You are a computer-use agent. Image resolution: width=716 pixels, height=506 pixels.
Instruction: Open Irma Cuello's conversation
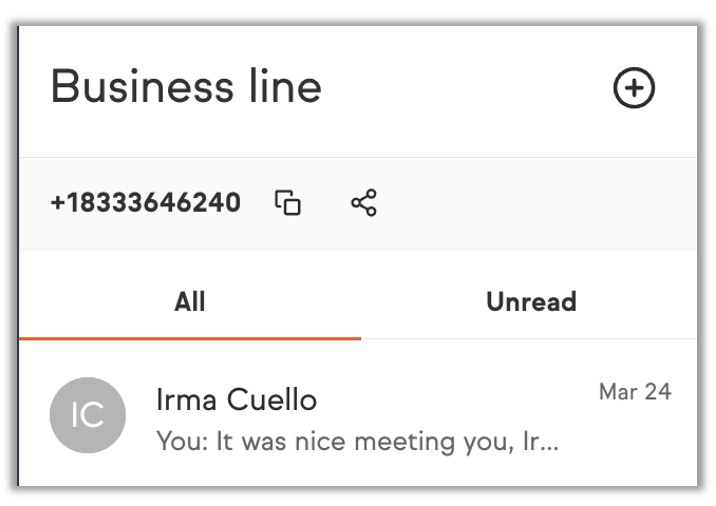pyautogui.click(x=360, y=415)
